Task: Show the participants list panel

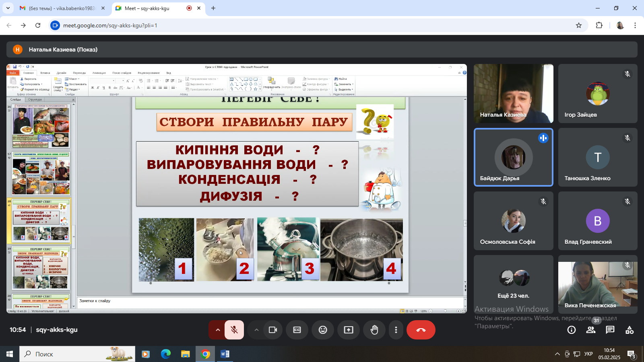Action: pos(590,330)
